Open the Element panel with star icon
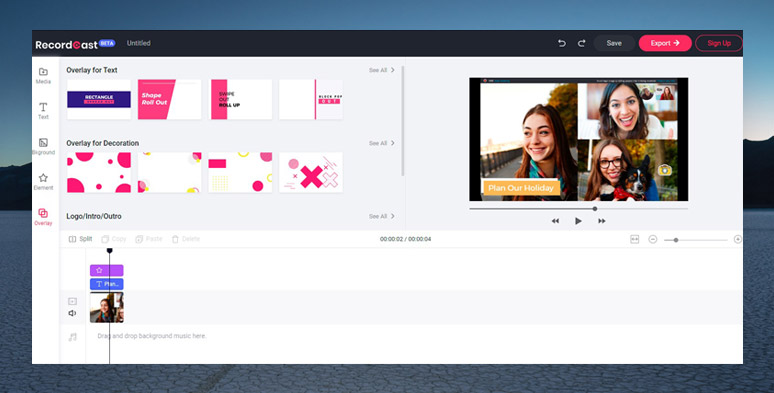The height and width of the screenshot is (393, 774). [x=43, y=182]
